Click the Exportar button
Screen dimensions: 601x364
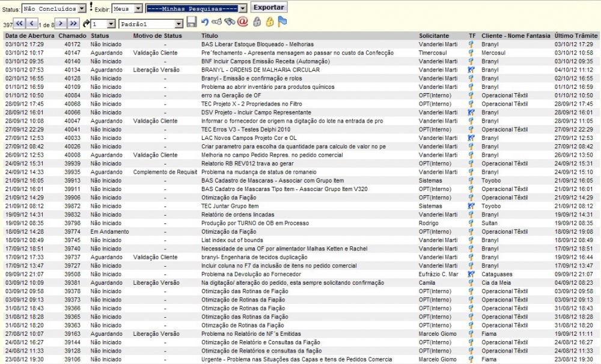269,8
